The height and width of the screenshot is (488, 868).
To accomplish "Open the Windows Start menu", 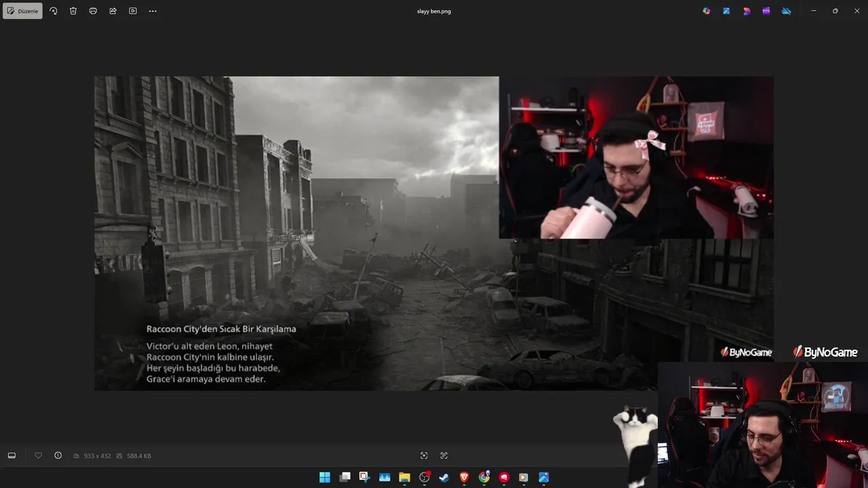I will (325, 477).
